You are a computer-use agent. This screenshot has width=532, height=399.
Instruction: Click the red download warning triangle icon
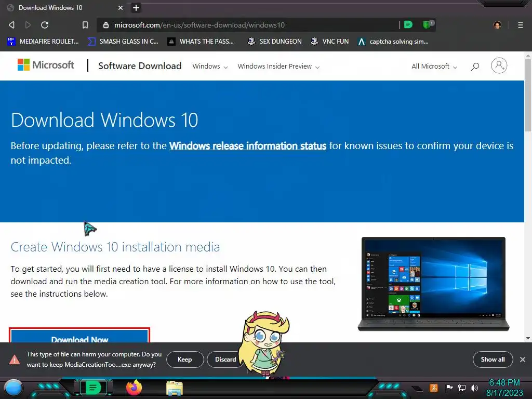click(15, 360)
